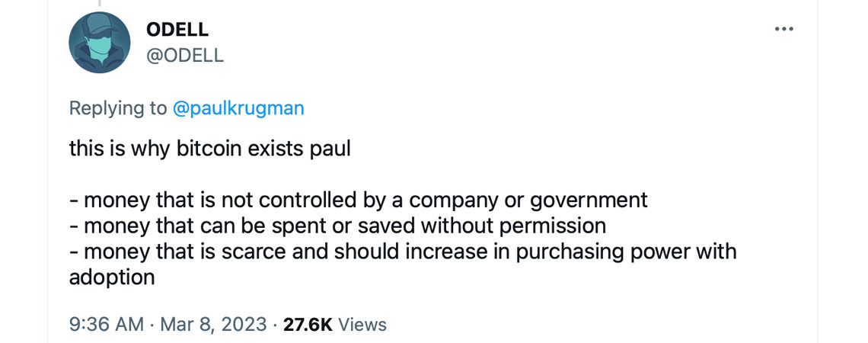Click the "Replying to" text
Viewport: 868px width, 343px height.
point(117,108)
